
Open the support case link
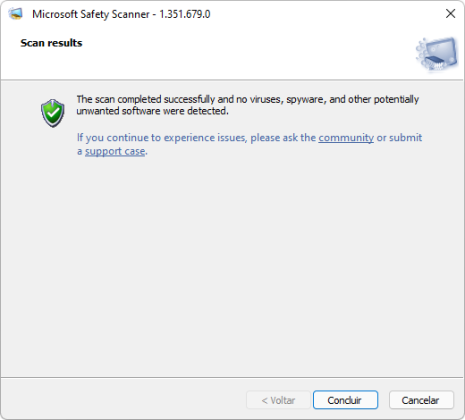(115, 151)
